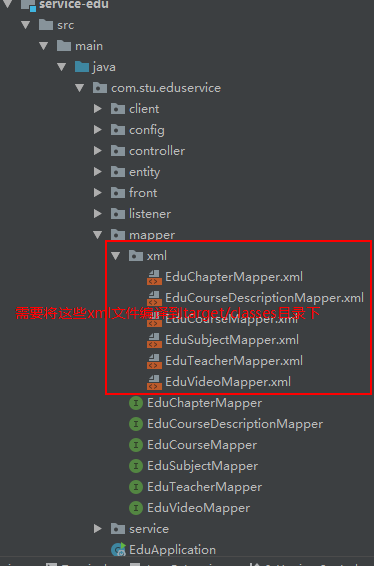Click the blue java source folder icon

point(82,66)
